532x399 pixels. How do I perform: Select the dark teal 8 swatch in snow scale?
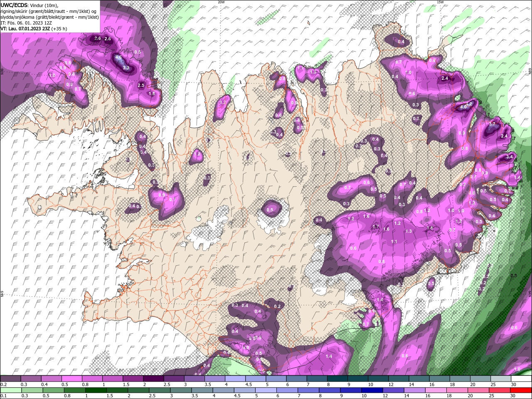click(337, 379)
